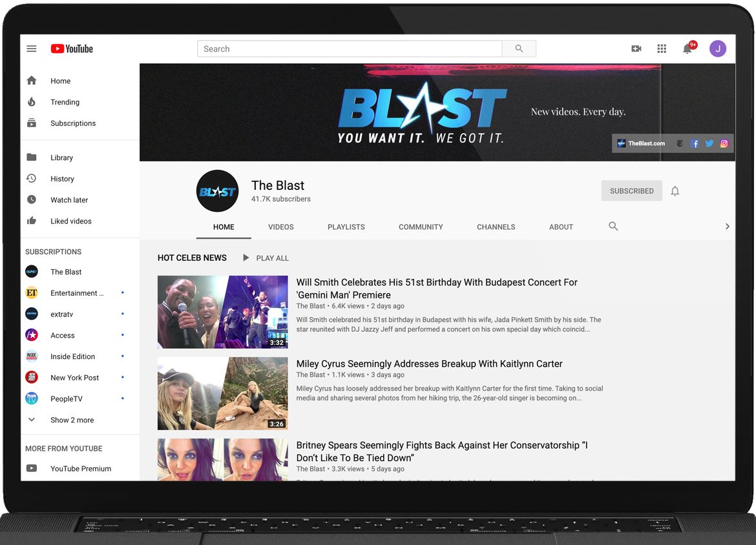Click the PeopleTV subscription label

[67, 399]
